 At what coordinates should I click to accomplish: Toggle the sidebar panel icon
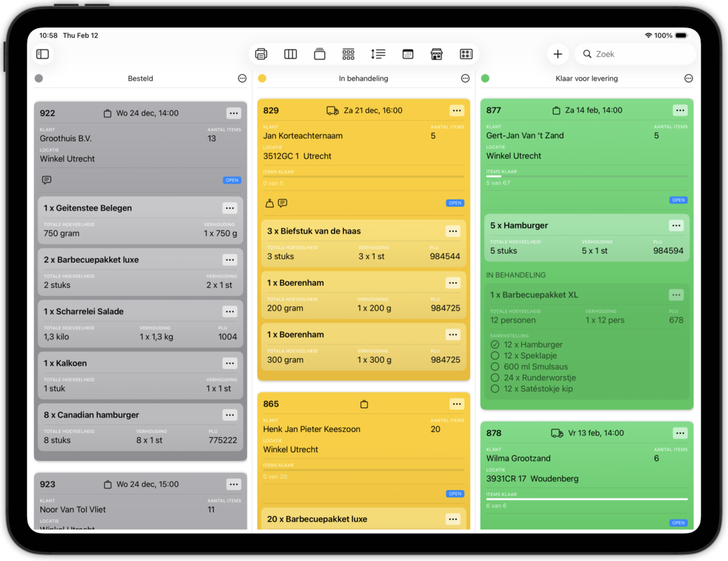(x=42, y=54)
